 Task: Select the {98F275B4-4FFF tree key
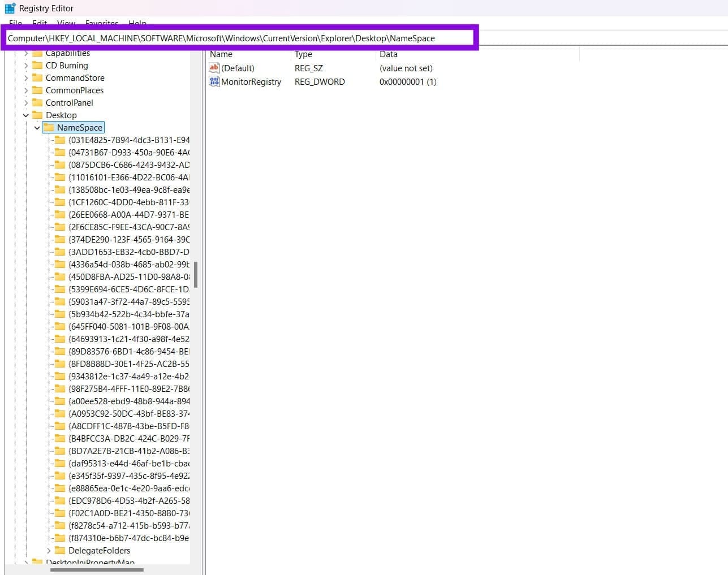[x=128, y=388]
